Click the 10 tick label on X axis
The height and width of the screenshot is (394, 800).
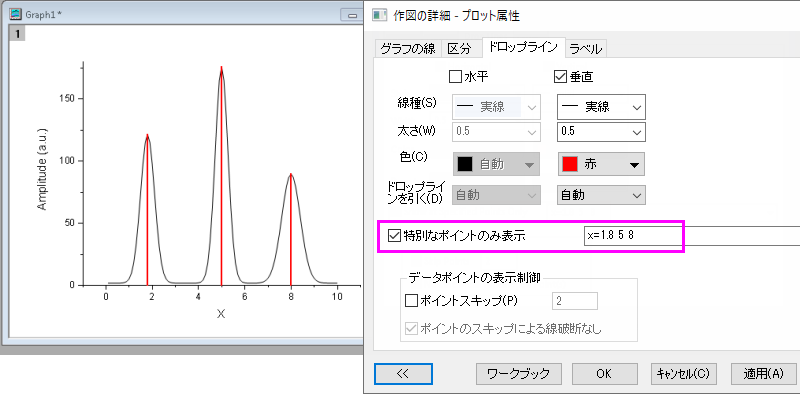coord(337,297)
